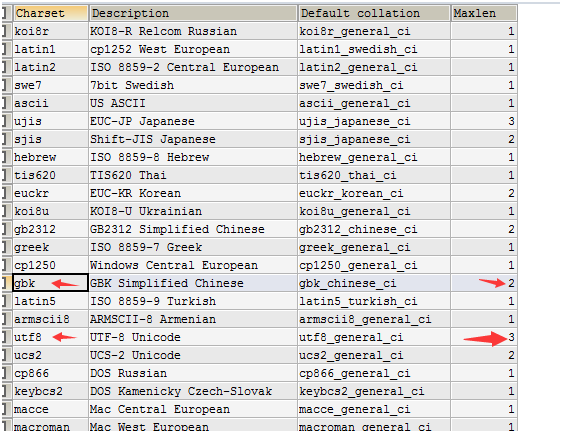The image size is (562, 433).
Task: Select the latin2 charset cell
Action: pyautogui.click(x=51, y=67)
